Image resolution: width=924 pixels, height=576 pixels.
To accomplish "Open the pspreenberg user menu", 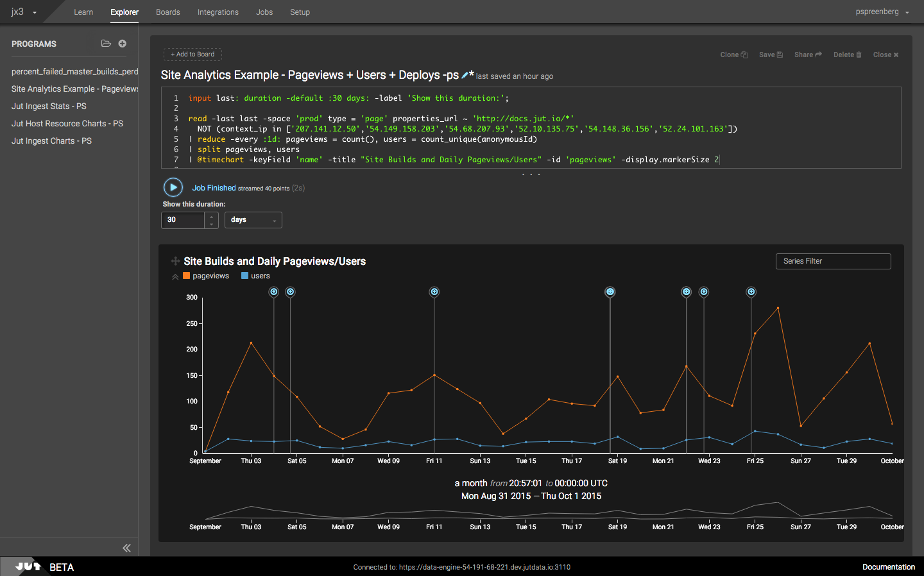I will coord(882,12).
